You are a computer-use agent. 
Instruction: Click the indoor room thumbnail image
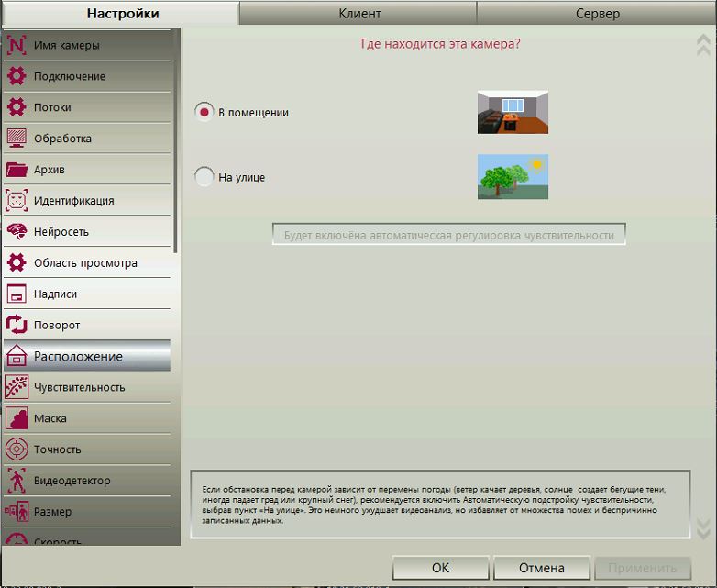[x=513, y=112]
